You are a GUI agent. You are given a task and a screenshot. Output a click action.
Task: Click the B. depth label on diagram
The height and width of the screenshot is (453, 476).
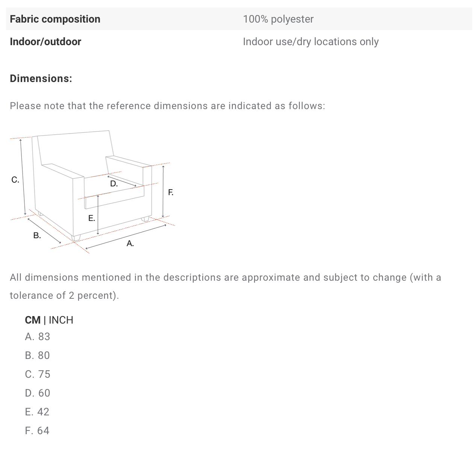pos(37,236)
